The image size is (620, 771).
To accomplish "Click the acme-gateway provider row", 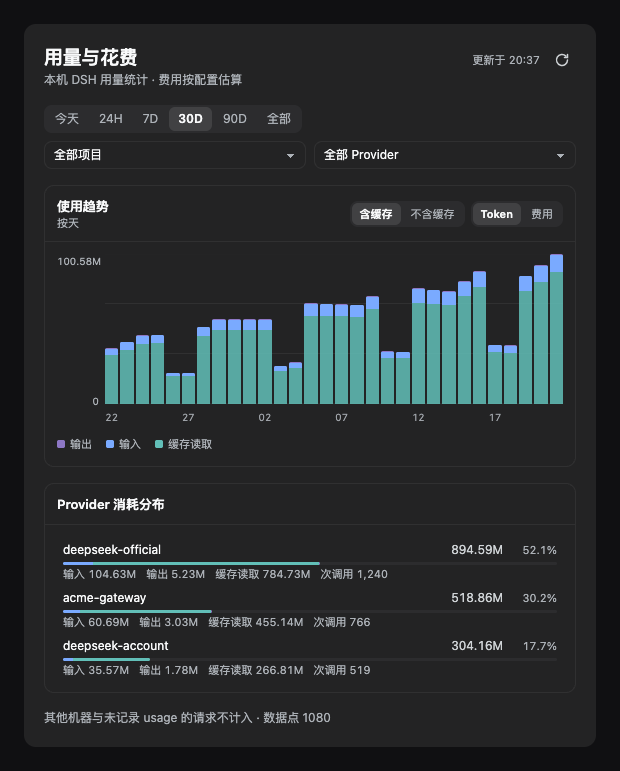I will 310,609.
